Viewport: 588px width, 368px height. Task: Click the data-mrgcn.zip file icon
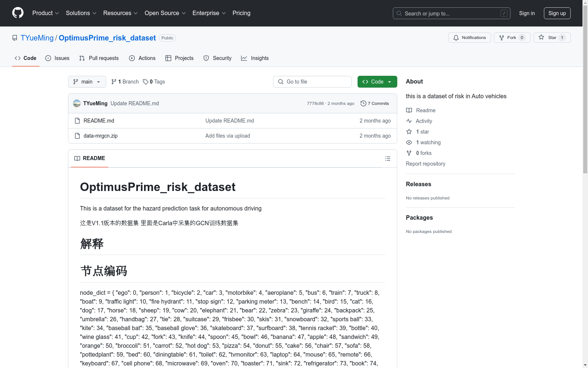[77, 136]
